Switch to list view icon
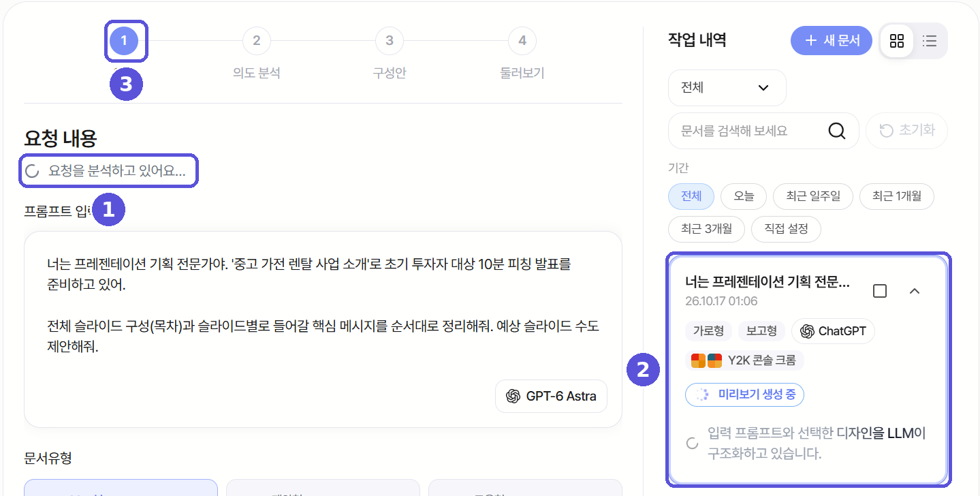Screen dimensions: 980x496 pos(929,41)
